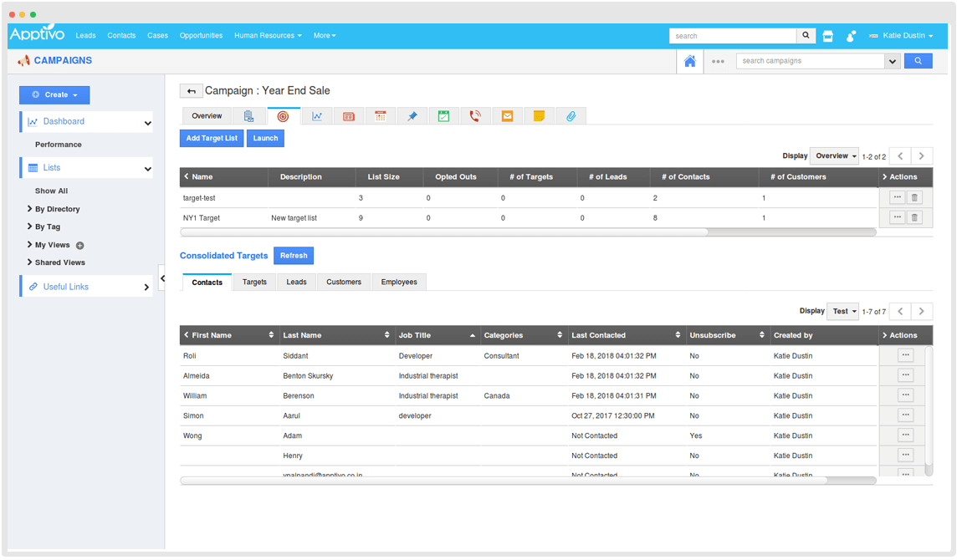Click the Add Target List button
962x560 pixels.
coord(212,139)
